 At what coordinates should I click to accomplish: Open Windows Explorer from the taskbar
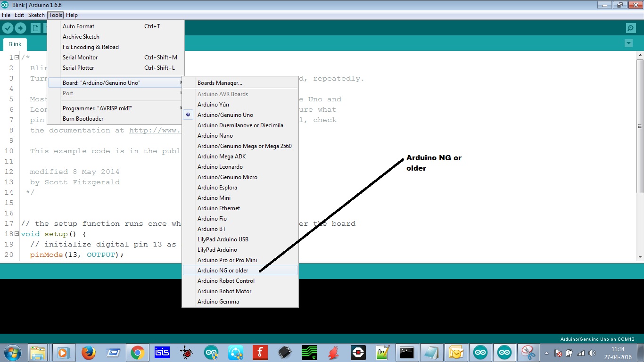[38, 353]
